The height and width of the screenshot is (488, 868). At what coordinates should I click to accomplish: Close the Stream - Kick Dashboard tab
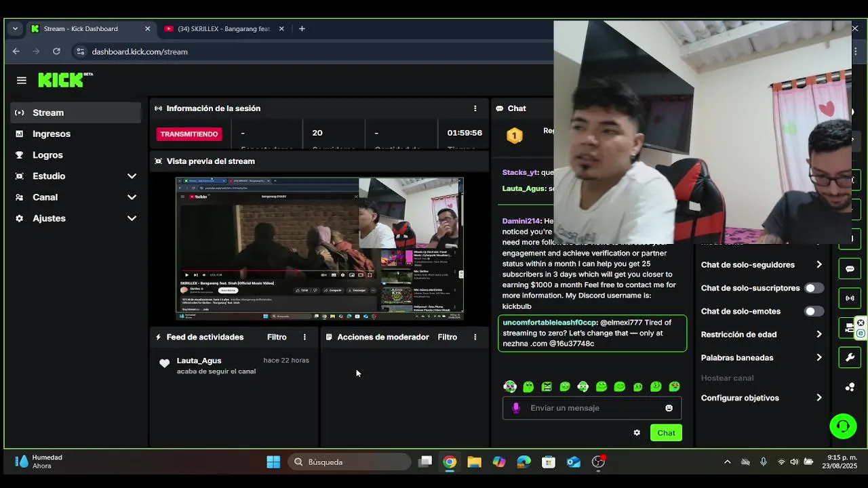point(147,28)
